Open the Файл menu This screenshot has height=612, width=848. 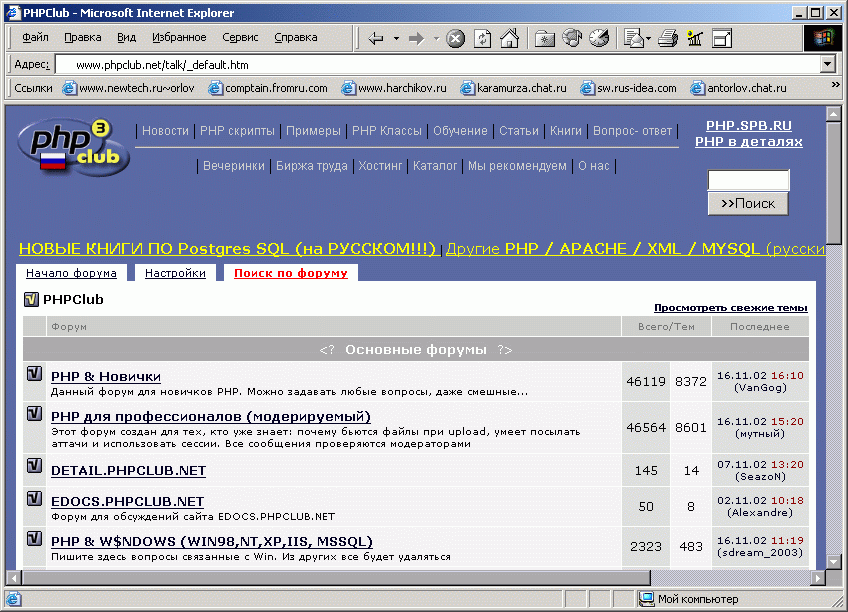pyautogui.click(x=35, y=37)
